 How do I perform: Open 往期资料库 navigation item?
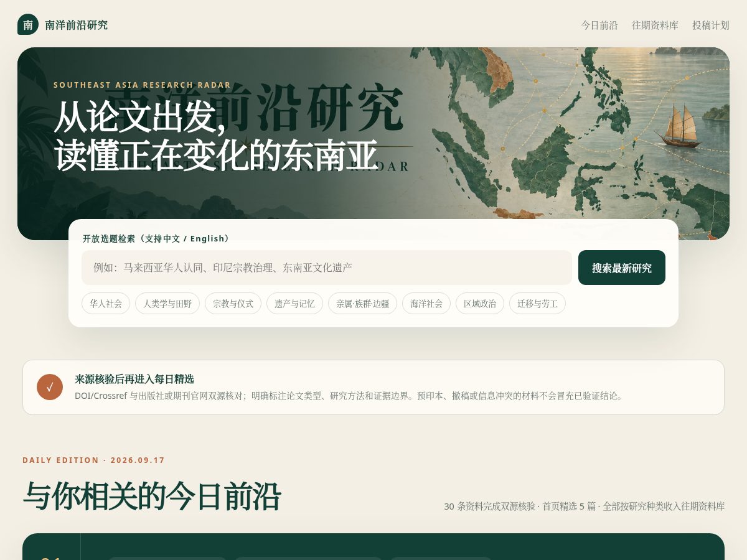pyautogui.click(x=655, y=25)
